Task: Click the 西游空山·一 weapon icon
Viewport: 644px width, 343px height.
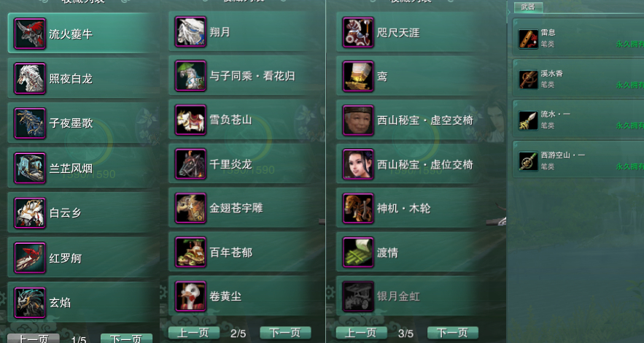Action: (528, 161)
